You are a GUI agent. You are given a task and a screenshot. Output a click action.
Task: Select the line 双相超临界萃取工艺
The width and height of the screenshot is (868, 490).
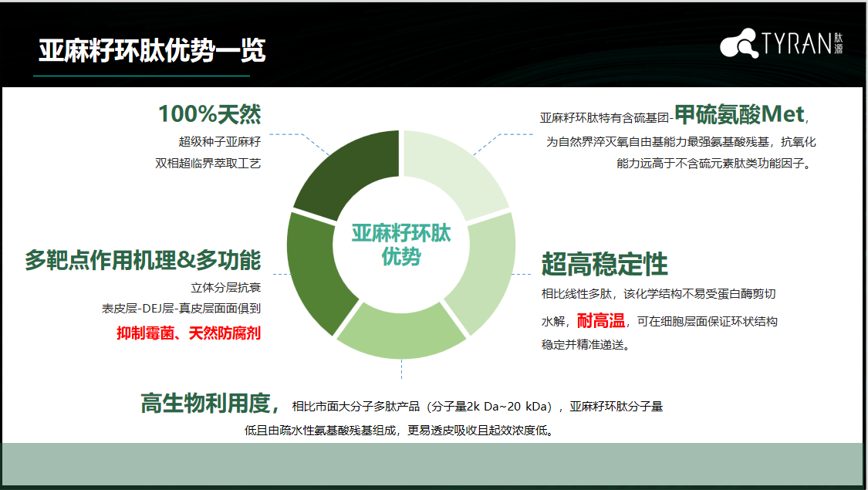click(208, 164)
